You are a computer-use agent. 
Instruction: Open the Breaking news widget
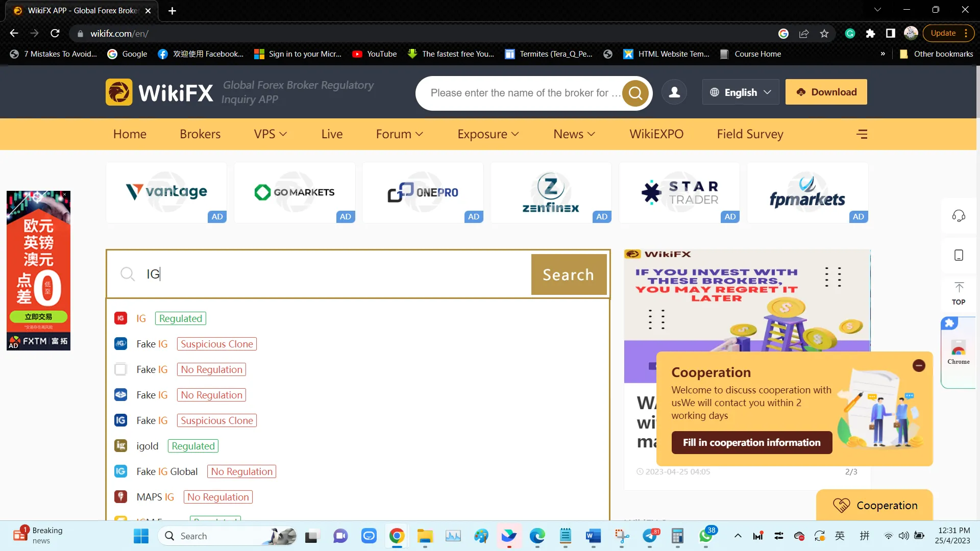coord(38,536)
